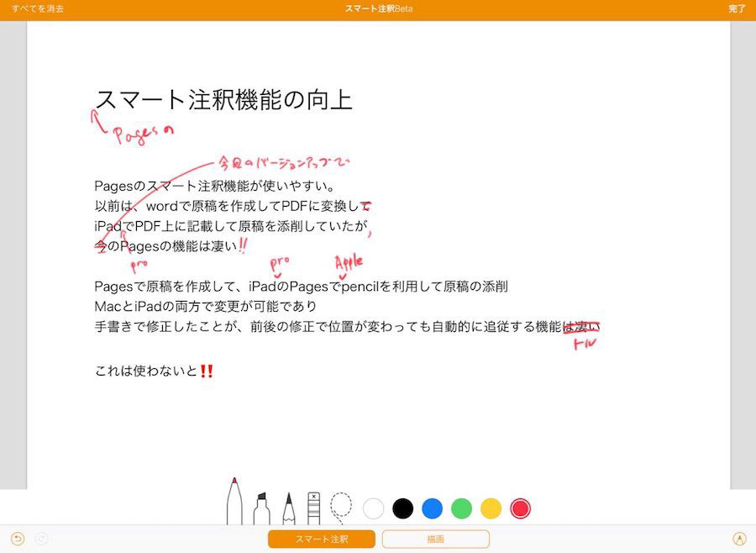756x553 pixels.
Task: Choose the selected red color swatch
Action: click(520, 508)
